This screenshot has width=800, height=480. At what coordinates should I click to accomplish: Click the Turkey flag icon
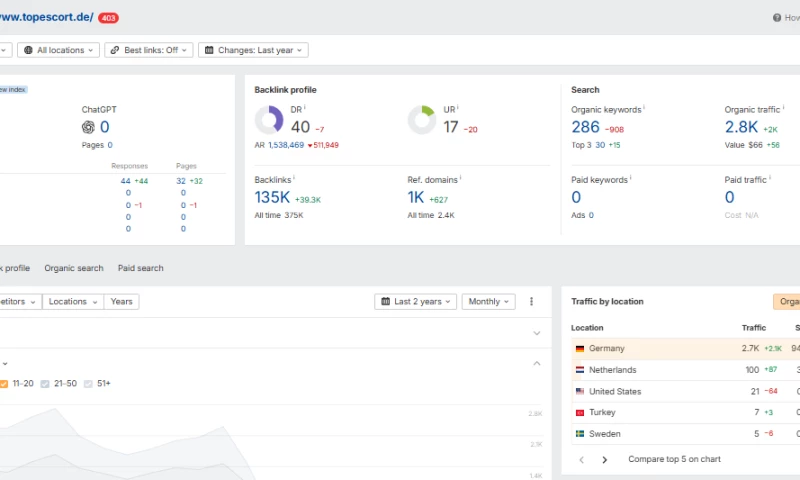pyautogui.click(x=580, y=413)
